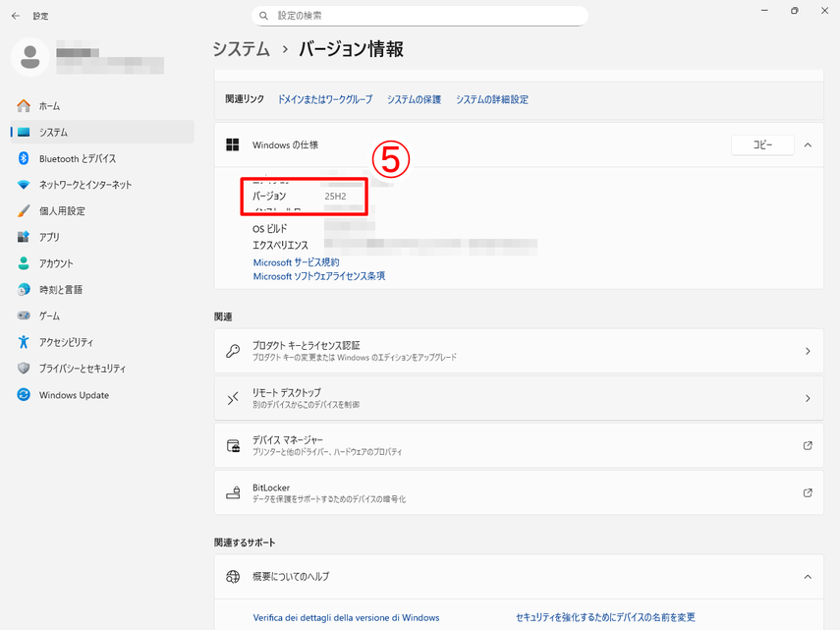840x630 pixels.
Task: Click the プライバシーとセキュリティ shield icon
Action: coord(24,368)
